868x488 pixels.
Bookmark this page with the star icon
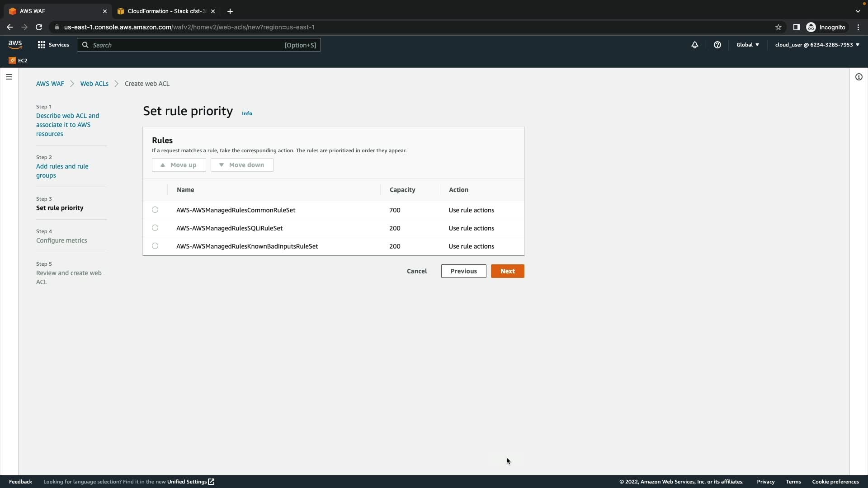[778, 27]
